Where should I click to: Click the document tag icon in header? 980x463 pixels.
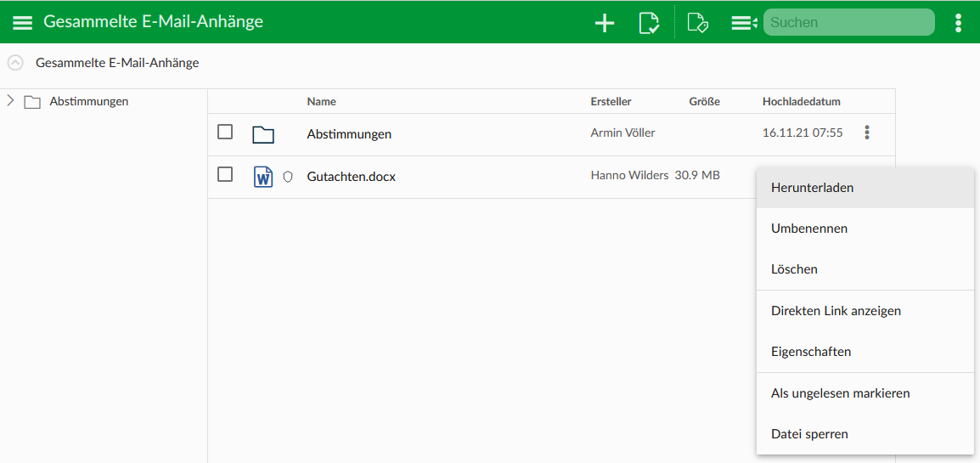tap(697, 23)
